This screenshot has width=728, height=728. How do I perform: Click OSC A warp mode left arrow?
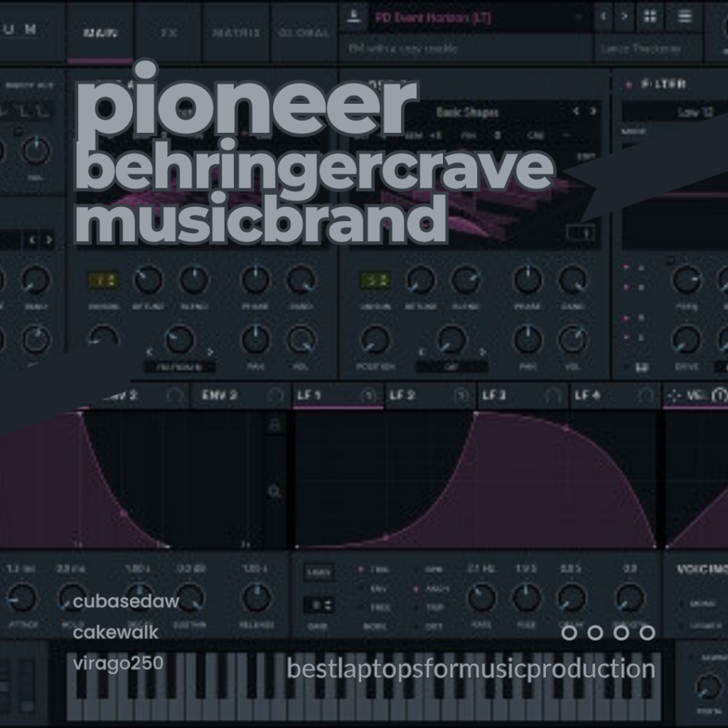pyautogui.click(x=149, y=352)
